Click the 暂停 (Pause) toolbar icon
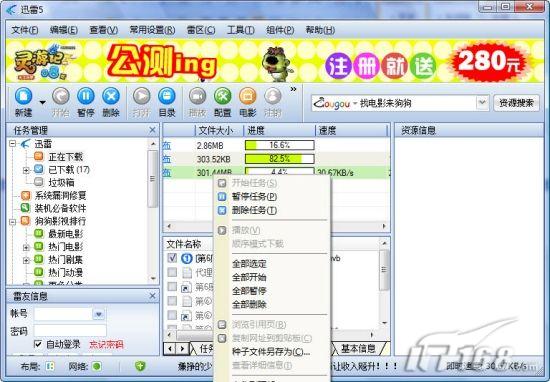 (x=86, y=96)
